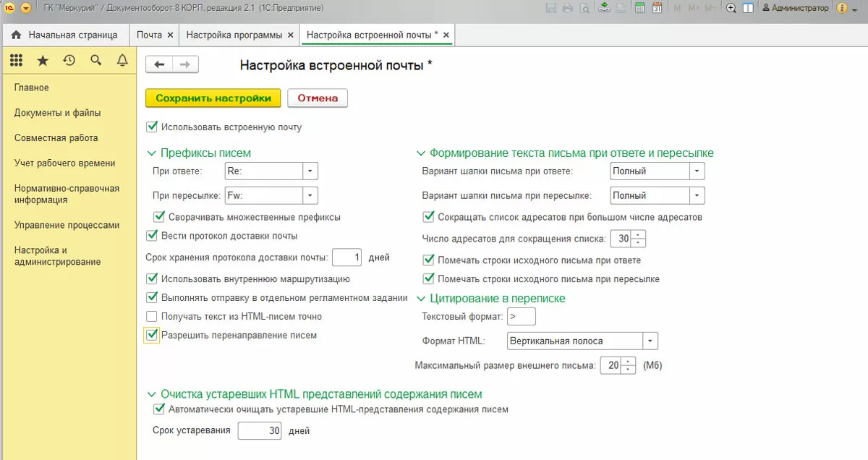Click the Текстовый формат input field
868x460 pixels.
pos(522,316)
